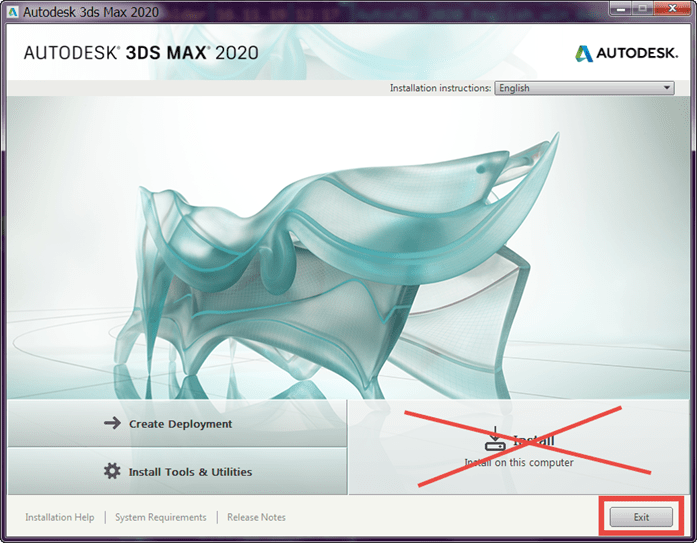Click the download-to-drive Install icon
Image resolution: width=697 pixels, height=543 pixels.
495,439
